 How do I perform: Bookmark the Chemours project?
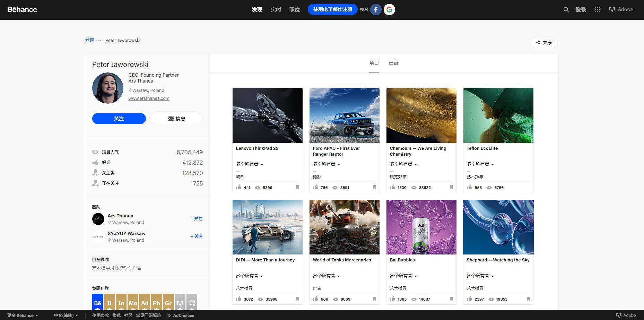tap(451, 188)
